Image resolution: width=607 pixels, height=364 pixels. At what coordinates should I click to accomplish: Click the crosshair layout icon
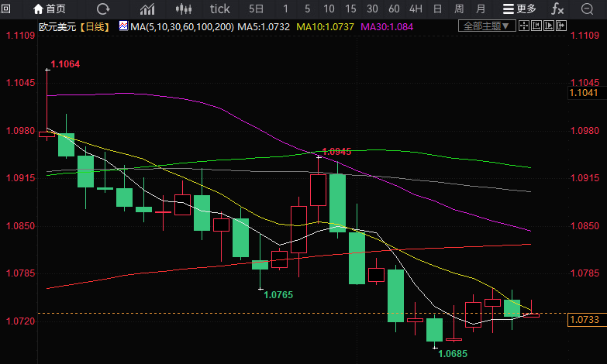click(524, 26)
